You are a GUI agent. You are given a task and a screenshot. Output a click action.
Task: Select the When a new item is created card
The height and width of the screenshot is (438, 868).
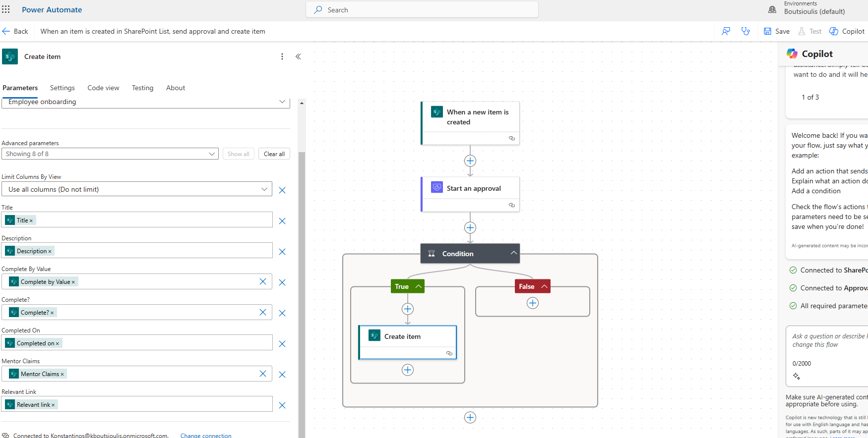470,123
